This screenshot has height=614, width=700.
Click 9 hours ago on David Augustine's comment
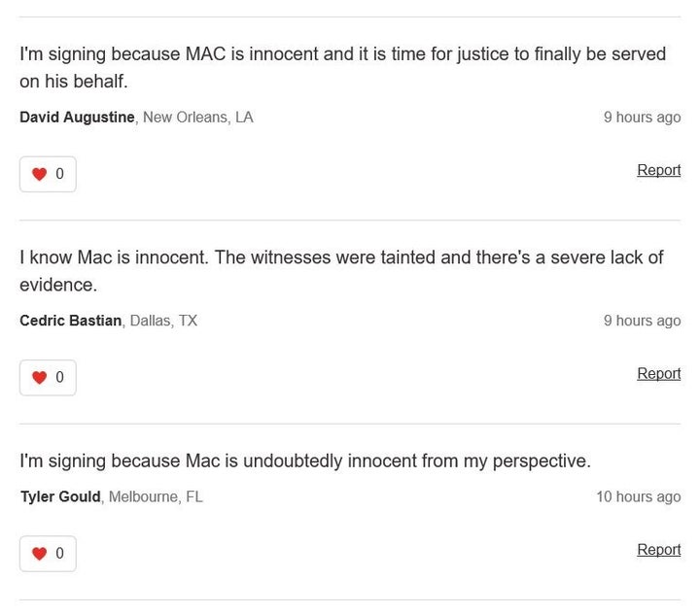tap(642, 118)
